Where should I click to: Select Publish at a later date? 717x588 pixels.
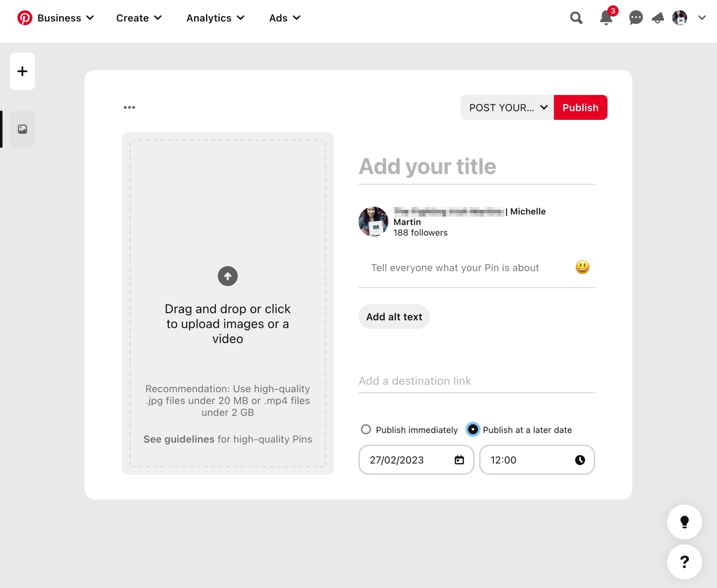473,430
